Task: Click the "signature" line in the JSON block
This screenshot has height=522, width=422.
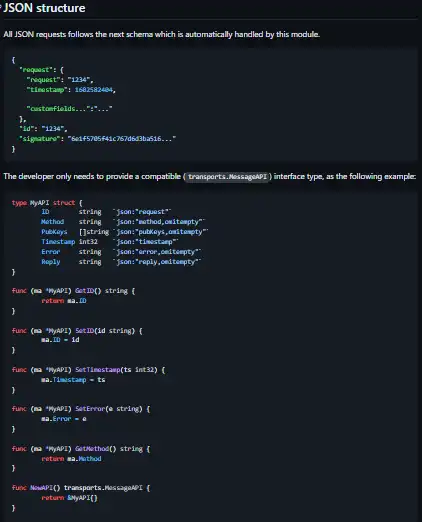Action: [97, 139]
